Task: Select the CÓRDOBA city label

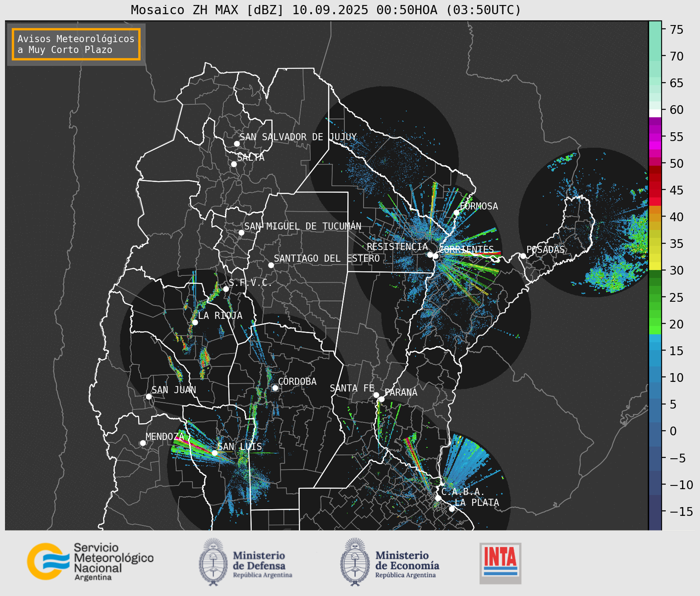Action: click(x=297, y=381)
